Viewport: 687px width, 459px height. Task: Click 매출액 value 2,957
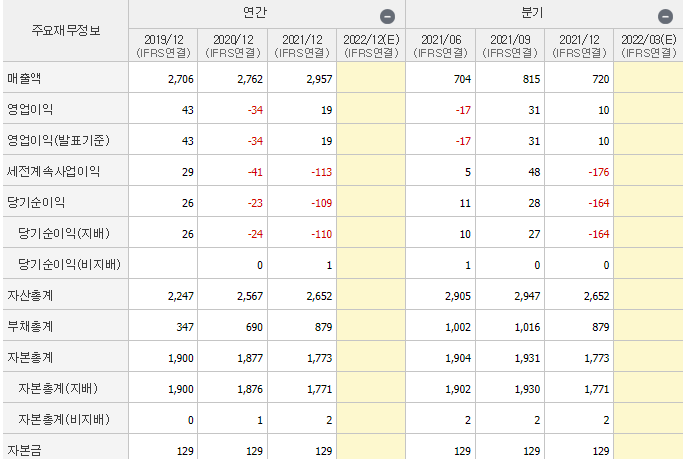coord(319,79)
